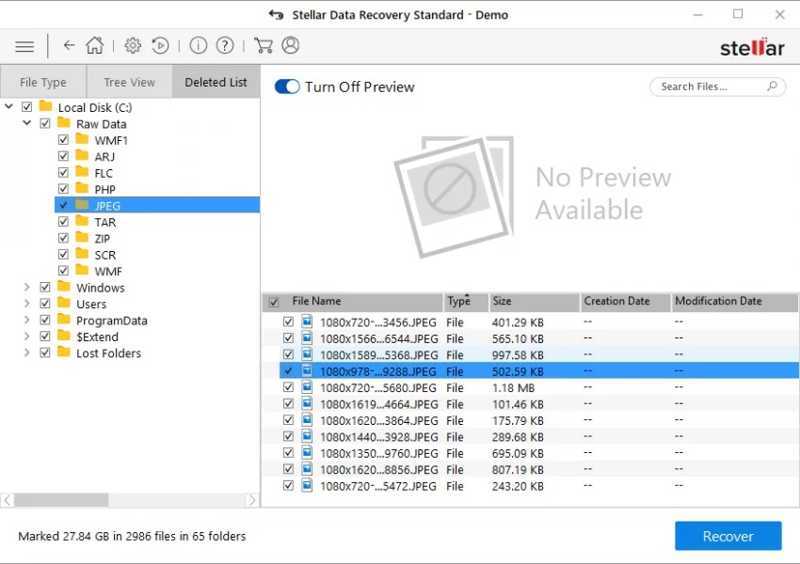
Task: Open the hamburger menu
Action: pyautogui.click(x=25, y=46)
